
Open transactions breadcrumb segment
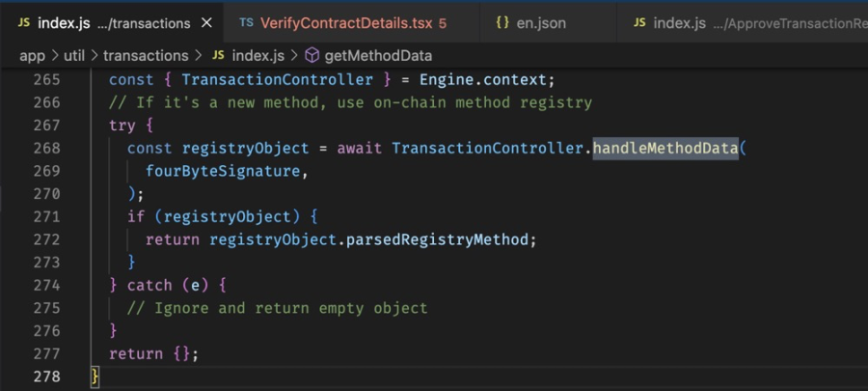[x=146, y=56]
